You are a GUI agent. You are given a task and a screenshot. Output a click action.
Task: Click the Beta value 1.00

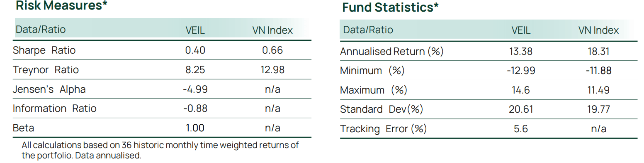pos(195,128)
